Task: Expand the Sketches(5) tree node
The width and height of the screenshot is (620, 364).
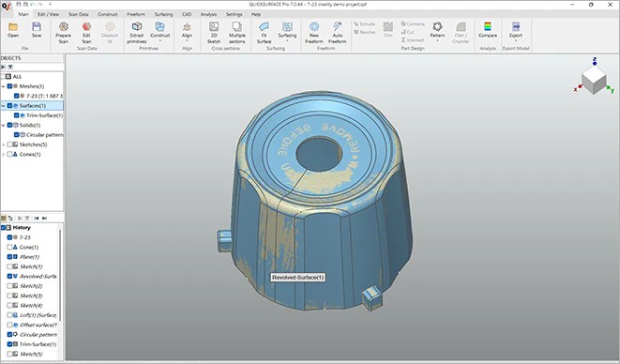Action: [x=4, y=144]
